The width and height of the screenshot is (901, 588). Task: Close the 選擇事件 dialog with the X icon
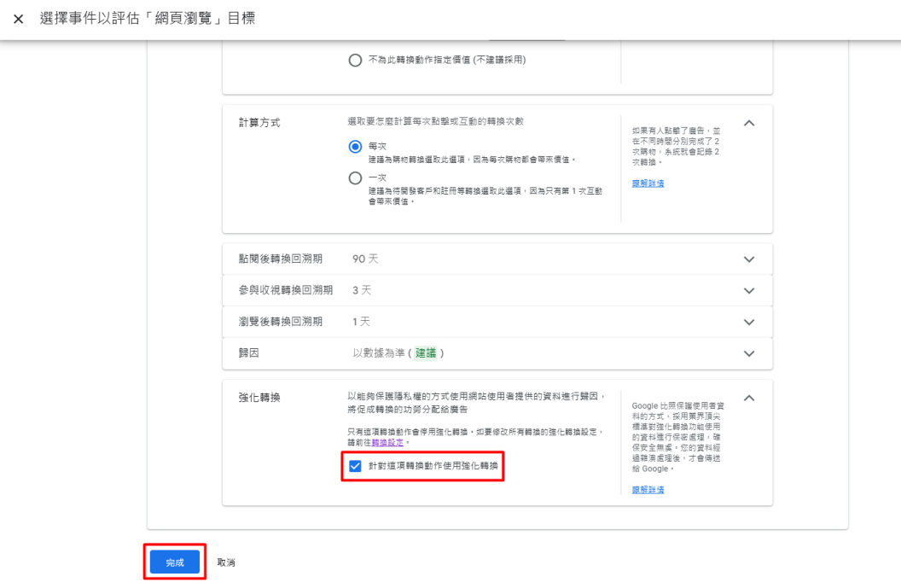pos(18,19)
